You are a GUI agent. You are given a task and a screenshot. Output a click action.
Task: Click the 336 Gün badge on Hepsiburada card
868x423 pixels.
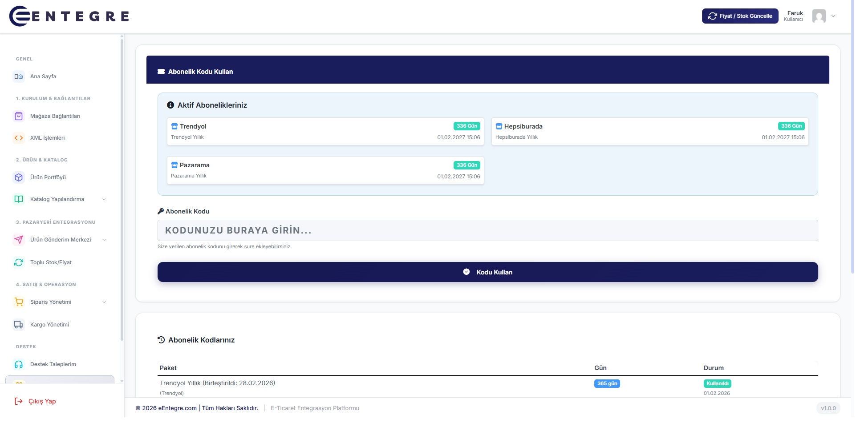point(791,126)
